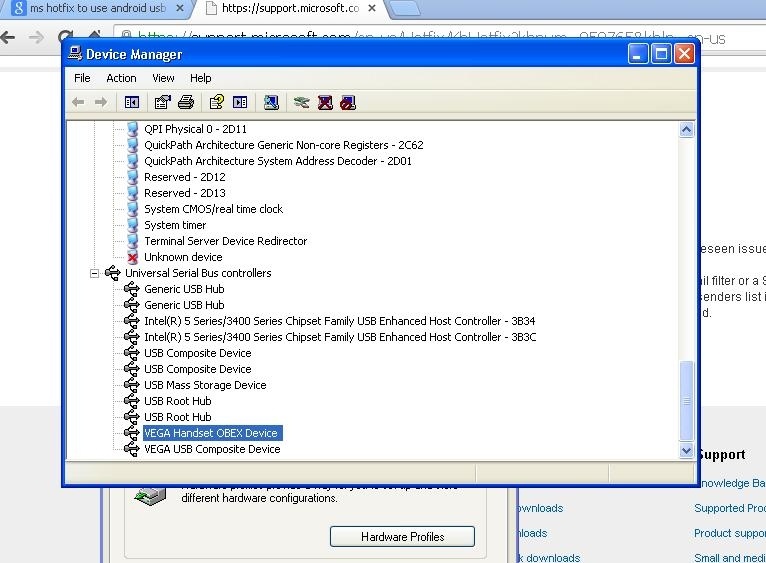This screenshot has width=766, height=563.
Task: Toggle the show/hide console tree button
Action: [x=132, y=102]
